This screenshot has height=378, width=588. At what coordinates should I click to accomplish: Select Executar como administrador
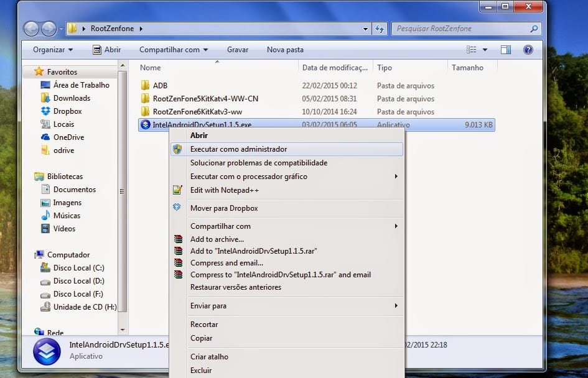[238, 149]
